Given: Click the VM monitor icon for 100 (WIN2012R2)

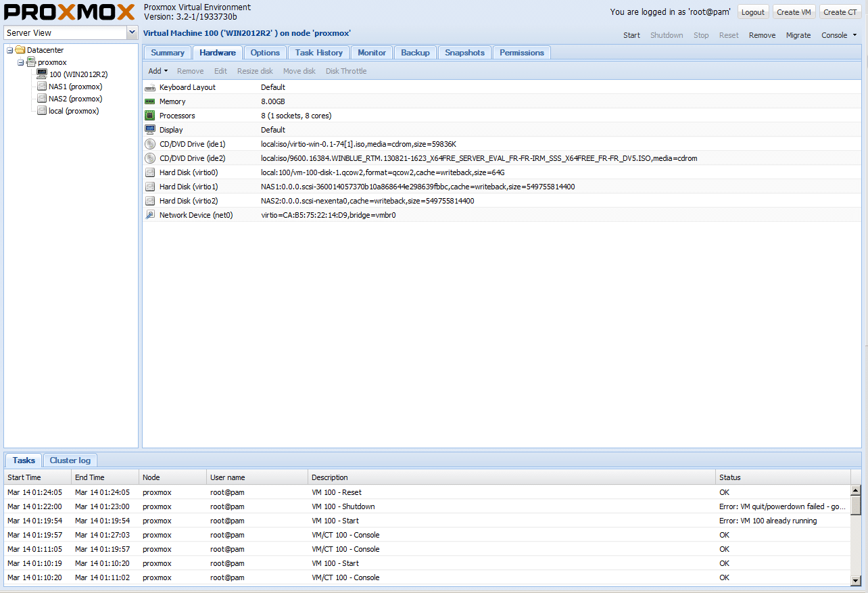Looking at the screenshot, I should coord(42,74).
